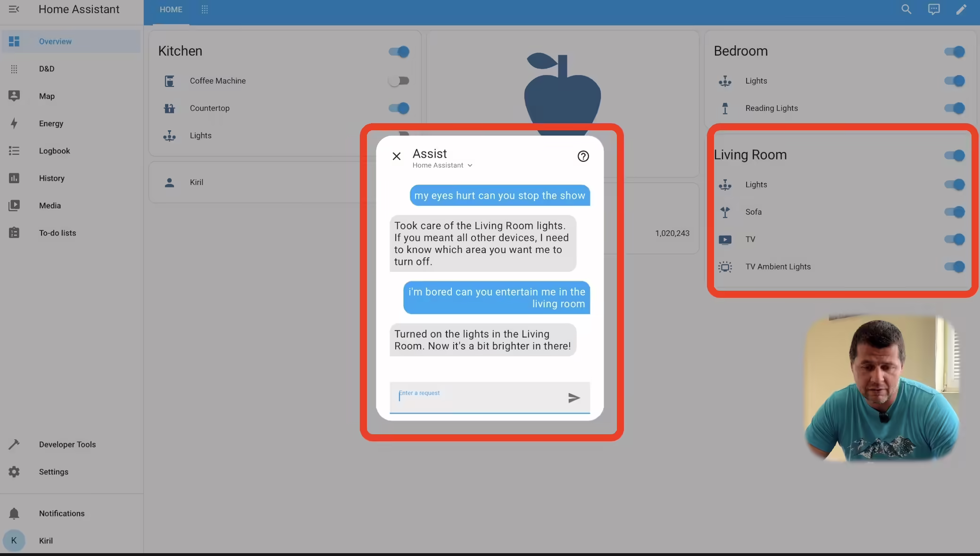The image size is (980, 556).
Task: Open the Home Assistant pipeline dropdown
Action: [442, 165]
